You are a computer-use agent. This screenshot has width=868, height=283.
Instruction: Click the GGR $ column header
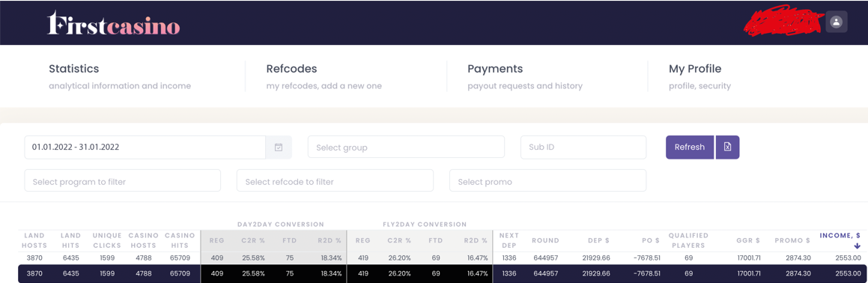pos(748,240)
